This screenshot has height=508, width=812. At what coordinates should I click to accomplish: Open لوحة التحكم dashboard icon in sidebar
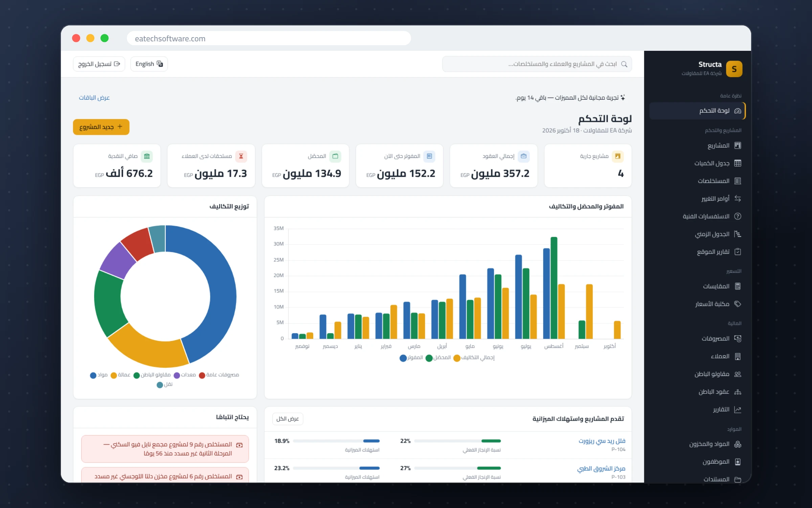click(x=738, y=111)
